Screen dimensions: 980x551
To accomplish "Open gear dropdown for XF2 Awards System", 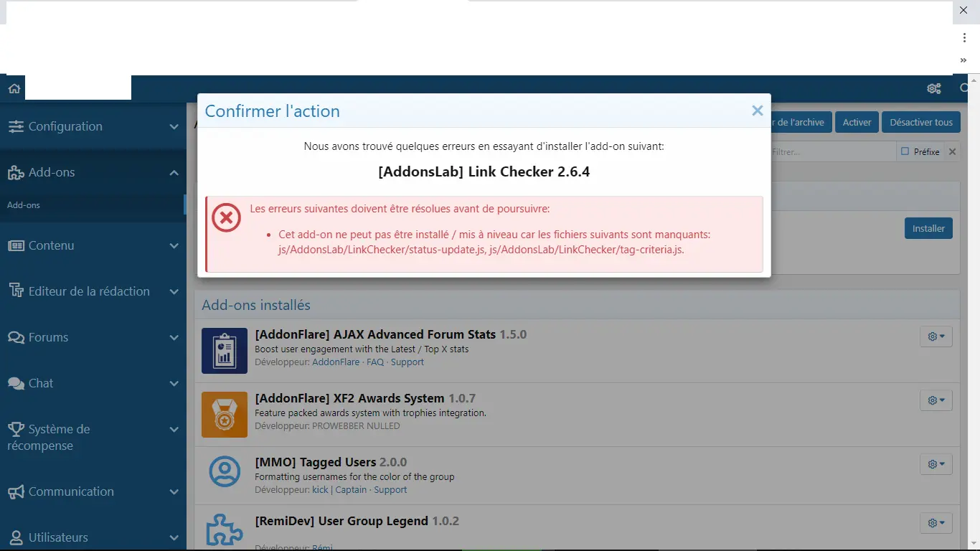I will point(936,400).
